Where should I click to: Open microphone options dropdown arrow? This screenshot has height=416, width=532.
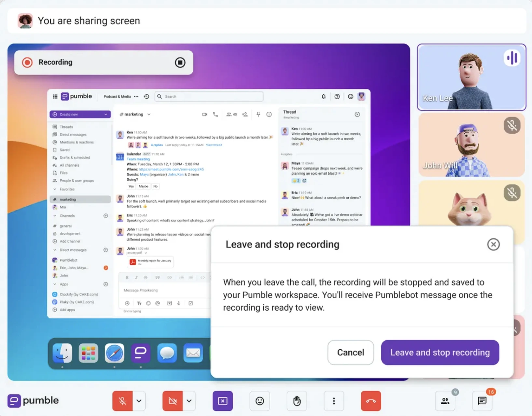click(x=139, y=401)
